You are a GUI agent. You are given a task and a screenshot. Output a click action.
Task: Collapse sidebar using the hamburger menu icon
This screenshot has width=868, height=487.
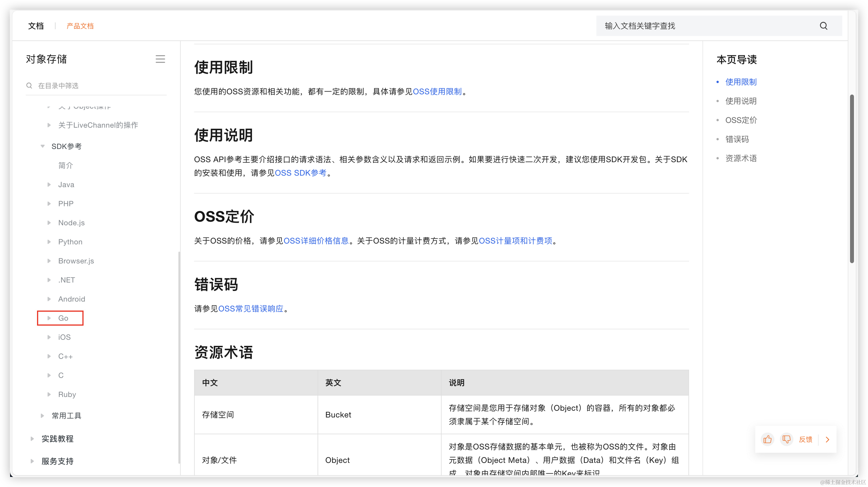[x=160, y=59]
